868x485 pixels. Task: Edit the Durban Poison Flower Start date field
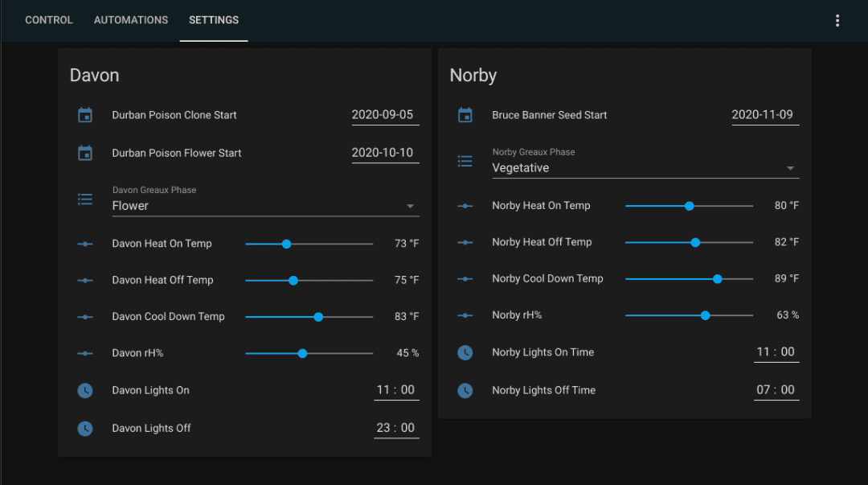(385, 153)
